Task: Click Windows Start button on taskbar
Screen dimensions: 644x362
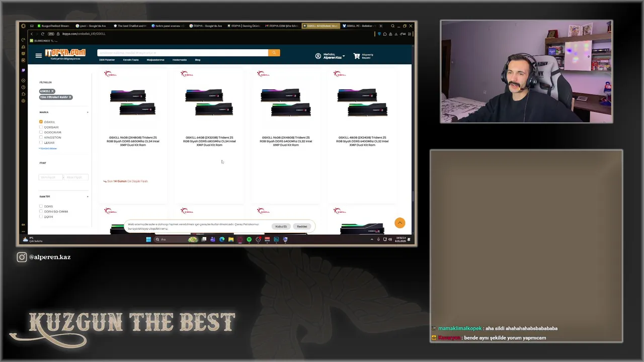Action: tap(148, 239)
